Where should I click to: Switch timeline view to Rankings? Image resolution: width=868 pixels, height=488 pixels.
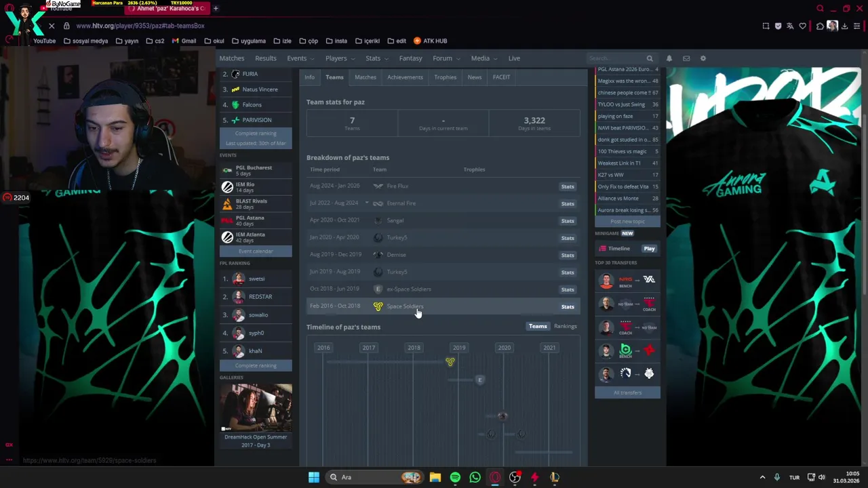[x=565, y=326]
